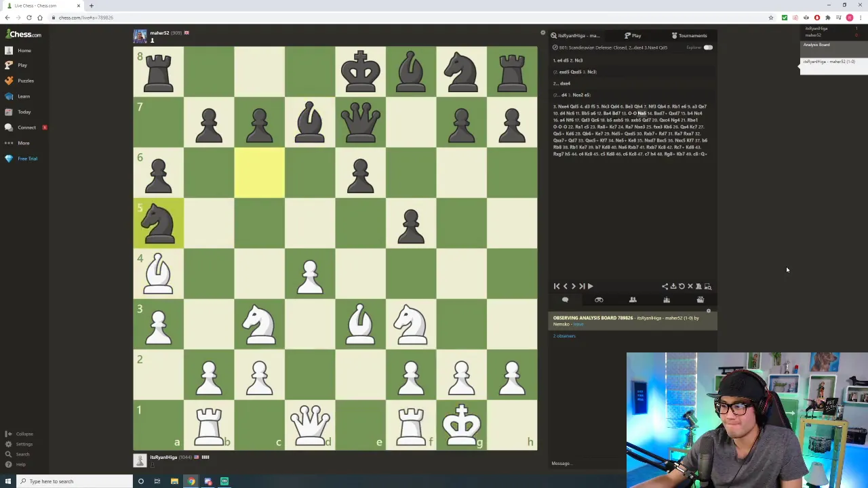This screenshot has height=488, width=868.
Task: Open a new browser tab
Action: click(x=91, y=5)
